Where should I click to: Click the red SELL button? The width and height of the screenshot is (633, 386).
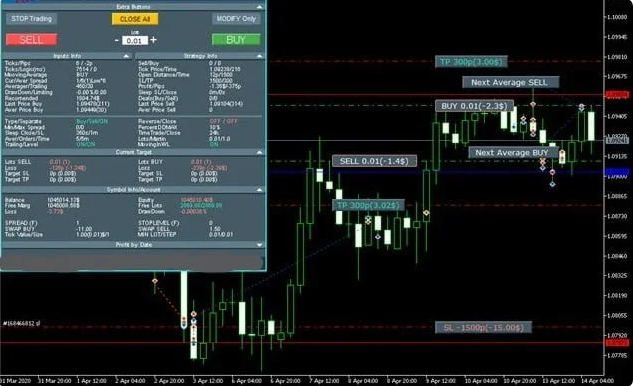(31, 40)
